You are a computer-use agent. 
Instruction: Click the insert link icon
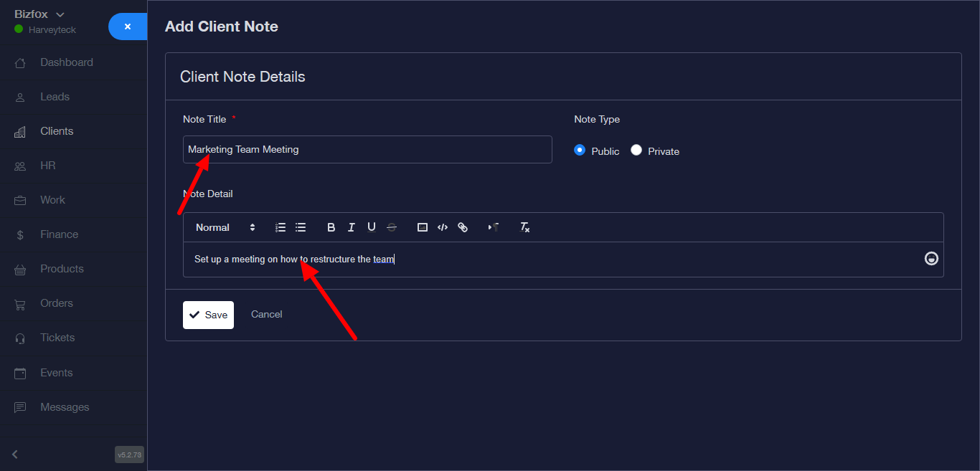[463, 227]
